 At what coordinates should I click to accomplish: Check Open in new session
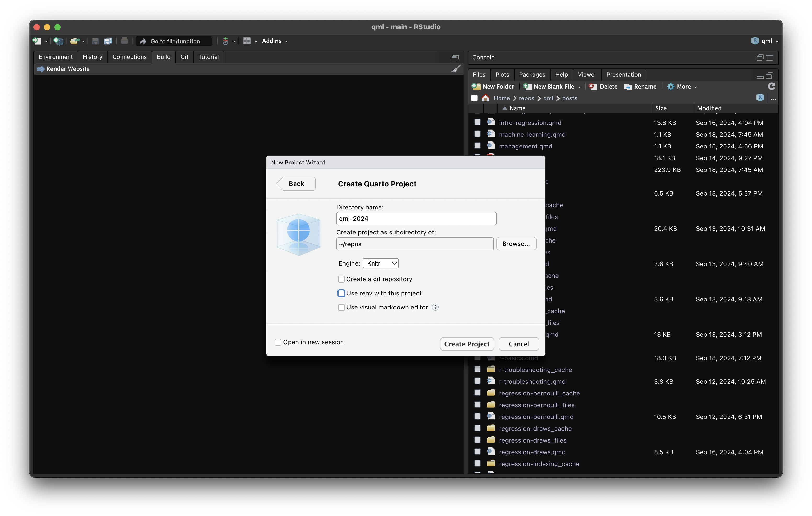pos(278,342)
